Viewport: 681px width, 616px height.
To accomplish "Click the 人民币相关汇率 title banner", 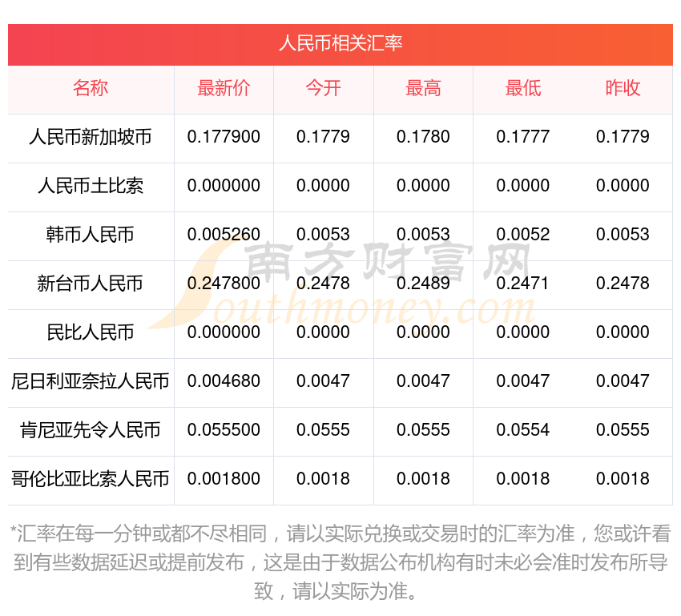I will 340,44.
